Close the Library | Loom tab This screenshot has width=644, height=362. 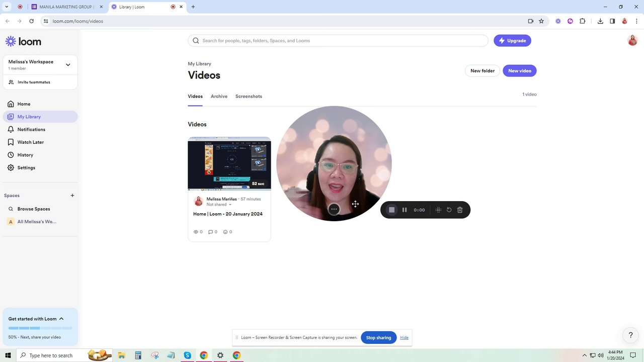point(182,7)
